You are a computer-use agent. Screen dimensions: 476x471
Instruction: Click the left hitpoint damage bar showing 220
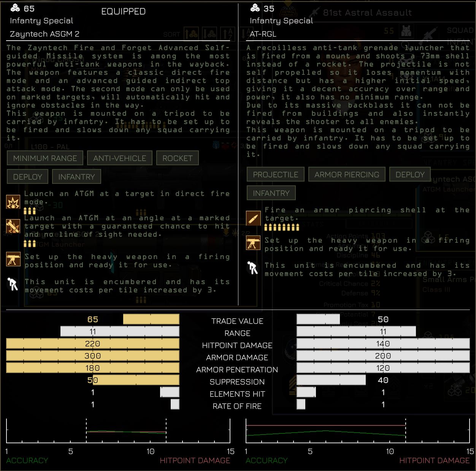(93, 343)
